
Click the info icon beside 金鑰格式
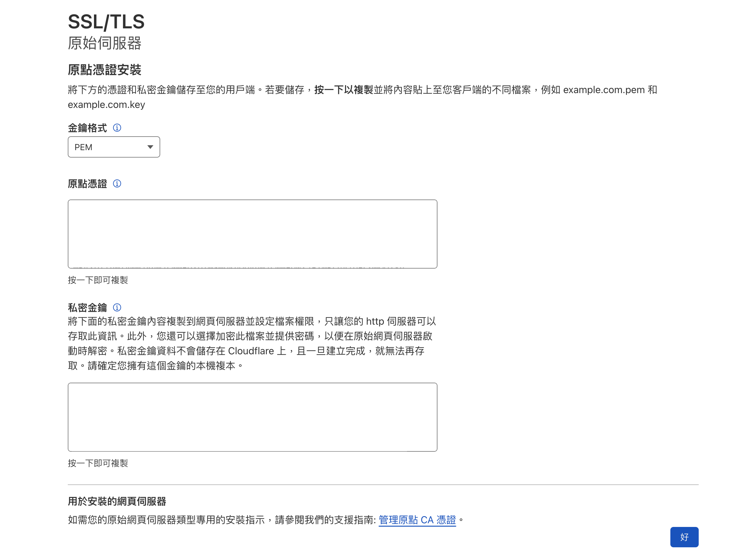click(117, 128)
